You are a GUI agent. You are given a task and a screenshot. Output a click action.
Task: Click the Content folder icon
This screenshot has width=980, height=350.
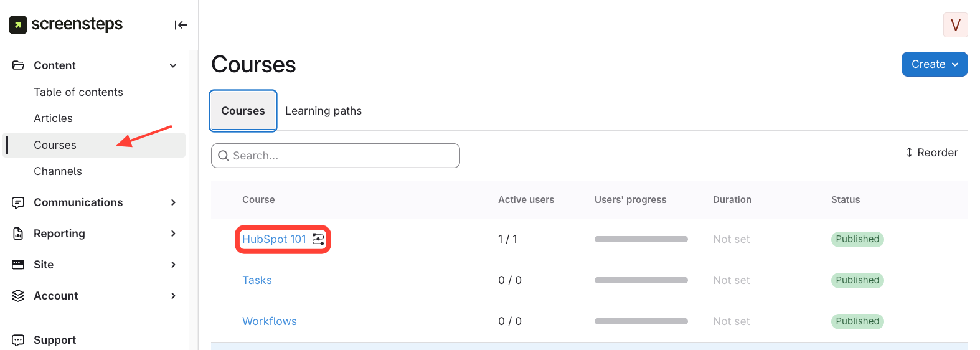click(x=18, y=65)
